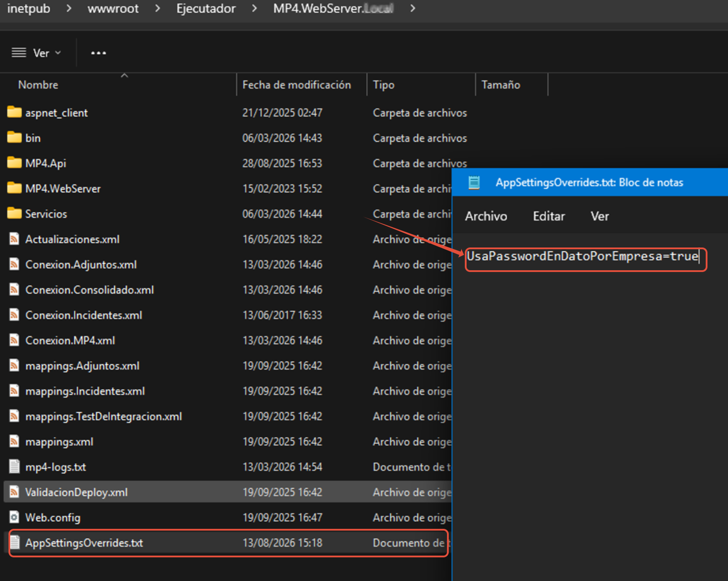
Task: Sort by Fecha de modificación column header
Action: (x=297, y=85)
